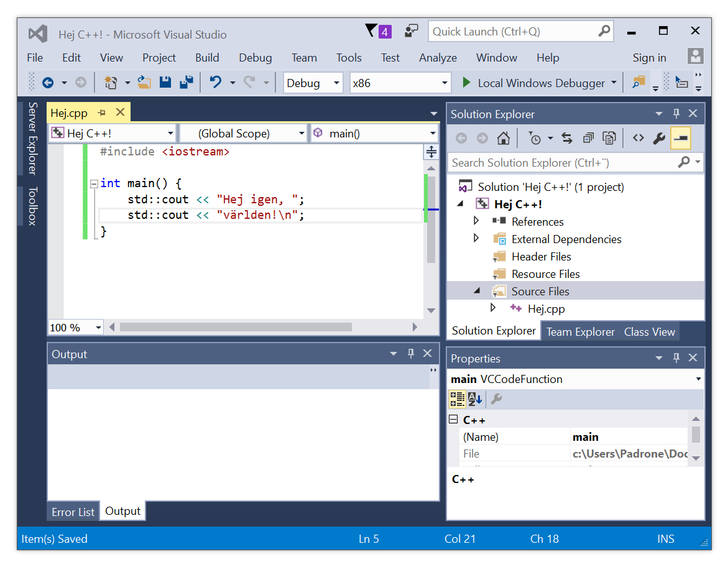This screenshot has height=567, width=728.
Task: Expand the Hej.cpp tree node
Action: (x=493, y=308)
